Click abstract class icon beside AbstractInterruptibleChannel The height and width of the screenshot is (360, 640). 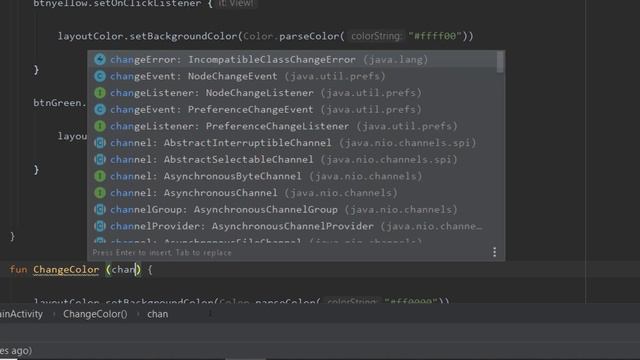[x=100, y=143]
